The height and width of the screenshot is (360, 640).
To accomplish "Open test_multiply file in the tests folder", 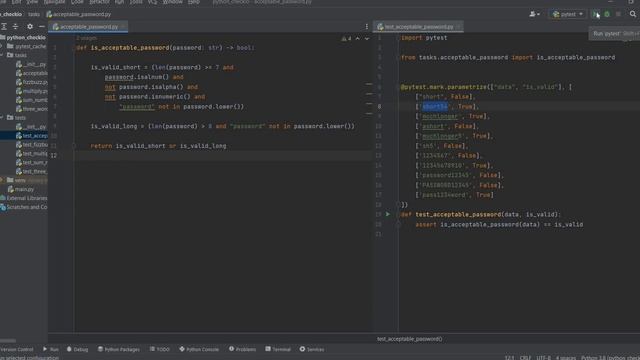I will pos(32,153).
